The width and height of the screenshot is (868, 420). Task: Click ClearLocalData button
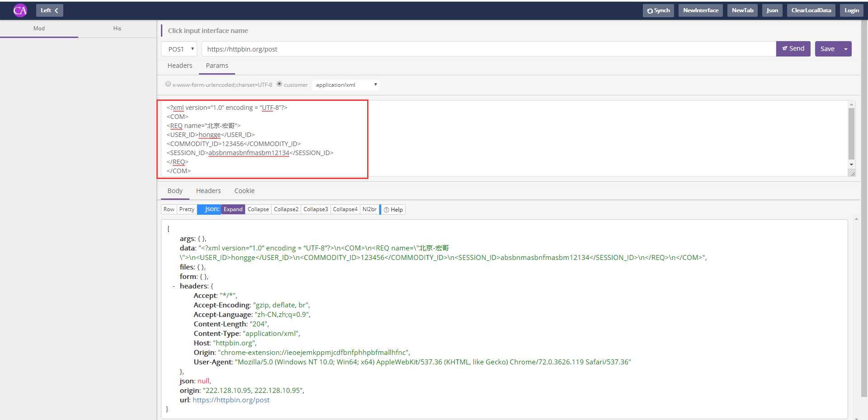[811, 10]
